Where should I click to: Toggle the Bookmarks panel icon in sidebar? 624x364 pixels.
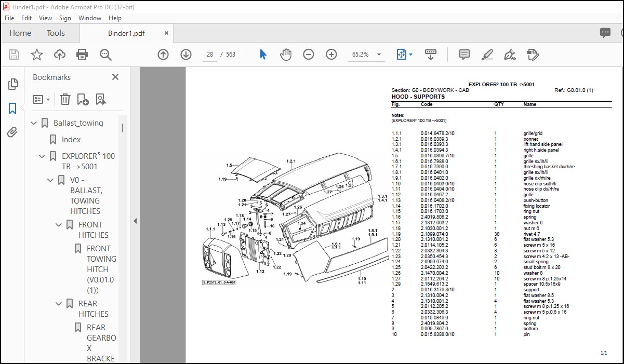pos(13,108)
